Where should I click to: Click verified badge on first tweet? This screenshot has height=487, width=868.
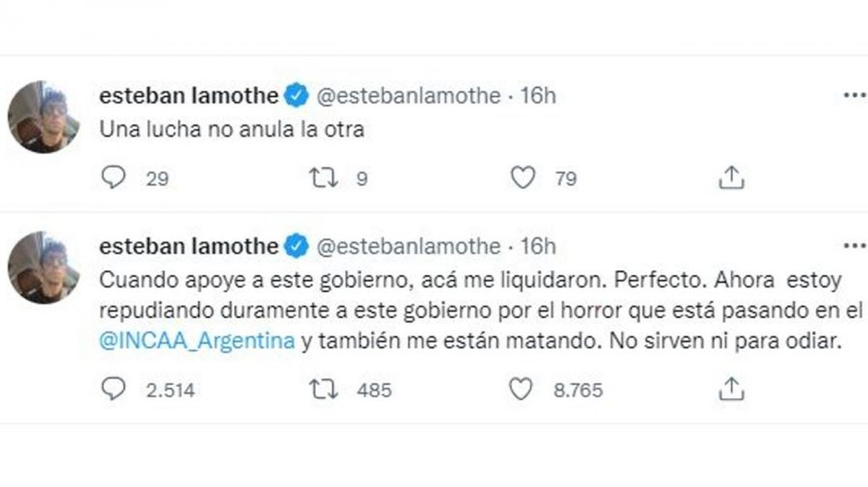pyautogui.click(x=297, y=96)
